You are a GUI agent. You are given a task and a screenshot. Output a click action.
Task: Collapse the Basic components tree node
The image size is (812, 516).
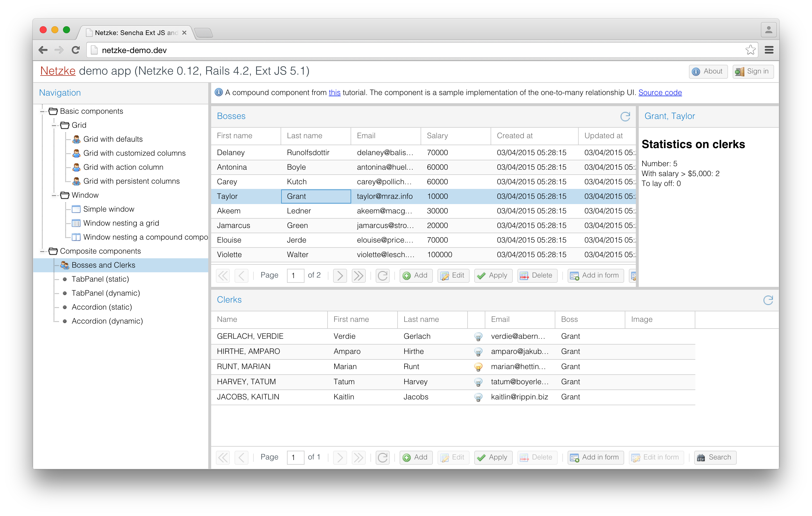click(43, 111)
